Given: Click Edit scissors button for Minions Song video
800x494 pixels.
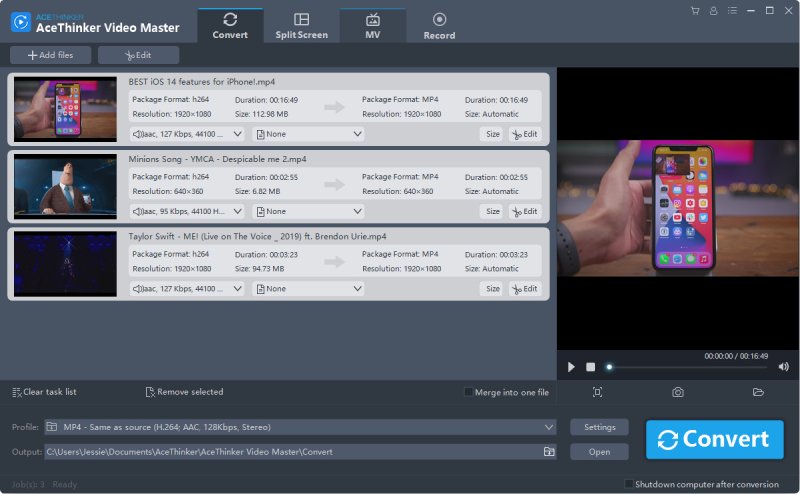Looking at the screenshot, I should point(525,211).
